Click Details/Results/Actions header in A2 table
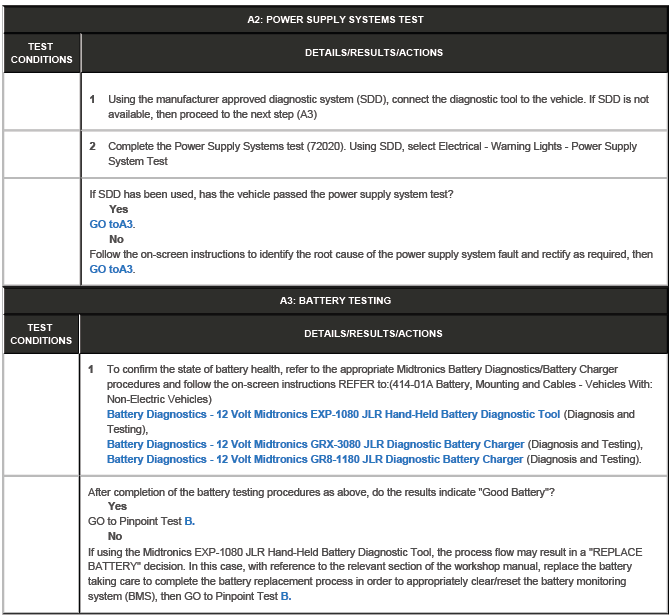Screen dimensions: 671x615 (x=373, y=53)
